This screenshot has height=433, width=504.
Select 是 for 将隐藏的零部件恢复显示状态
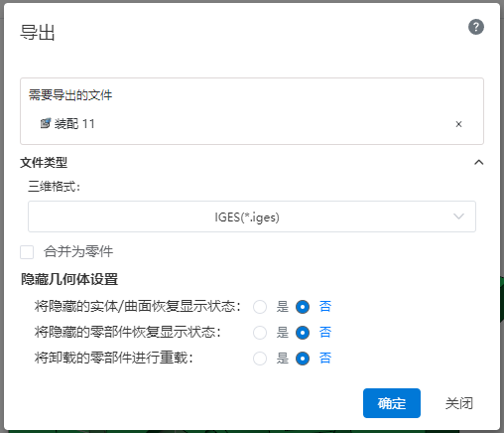click(x=260, y=333)
